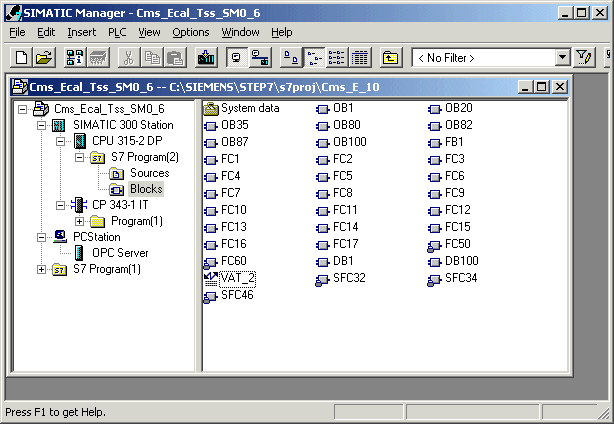Select the DB100 block icon
The height and width of the screenshot is (424, 614).
pos(435,262)
